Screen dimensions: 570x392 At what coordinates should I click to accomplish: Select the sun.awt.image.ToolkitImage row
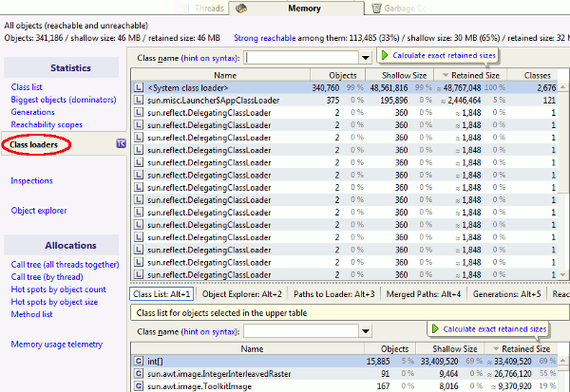(345, 385)
